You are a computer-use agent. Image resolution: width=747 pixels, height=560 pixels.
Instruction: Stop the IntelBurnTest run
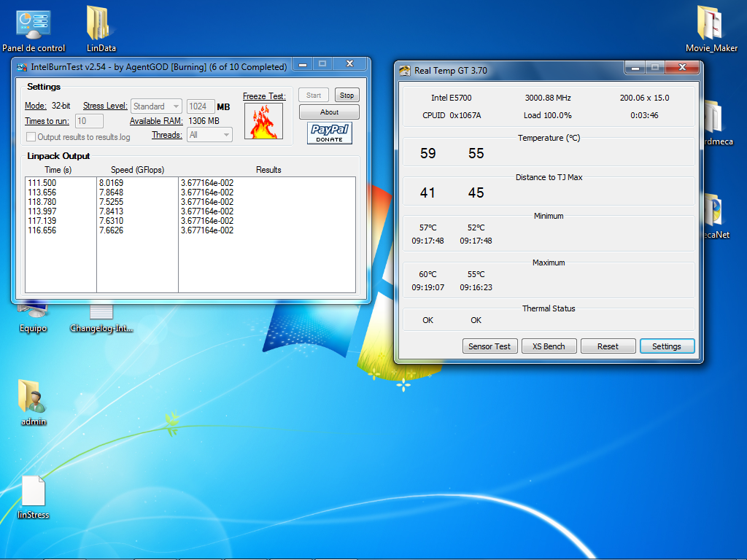pos(347,96)
